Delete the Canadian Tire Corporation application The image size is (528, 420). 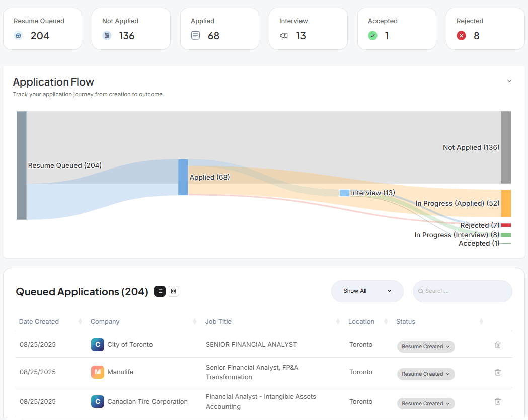pos(498,401)
